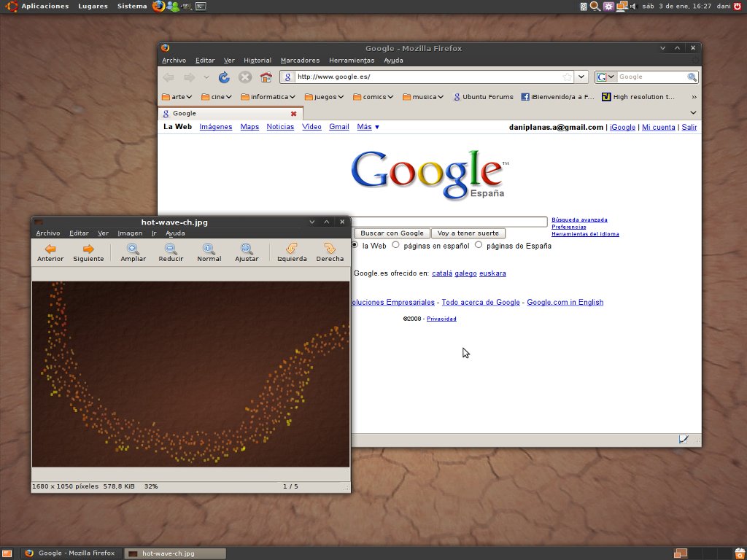Set Normal size in image viewer
The width and height of the screenshot is (747, 560).
[209, 252]
